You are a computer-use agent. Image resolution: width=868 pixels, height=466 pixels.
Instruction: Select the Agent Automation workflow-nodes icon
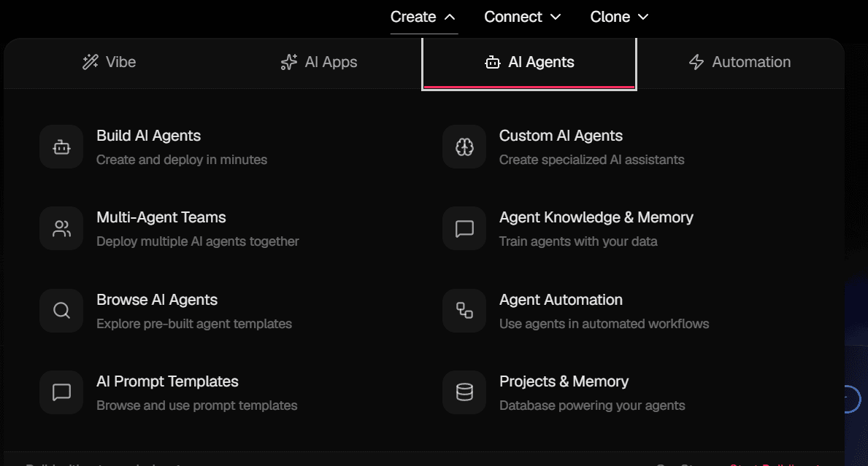click(464, 311)
